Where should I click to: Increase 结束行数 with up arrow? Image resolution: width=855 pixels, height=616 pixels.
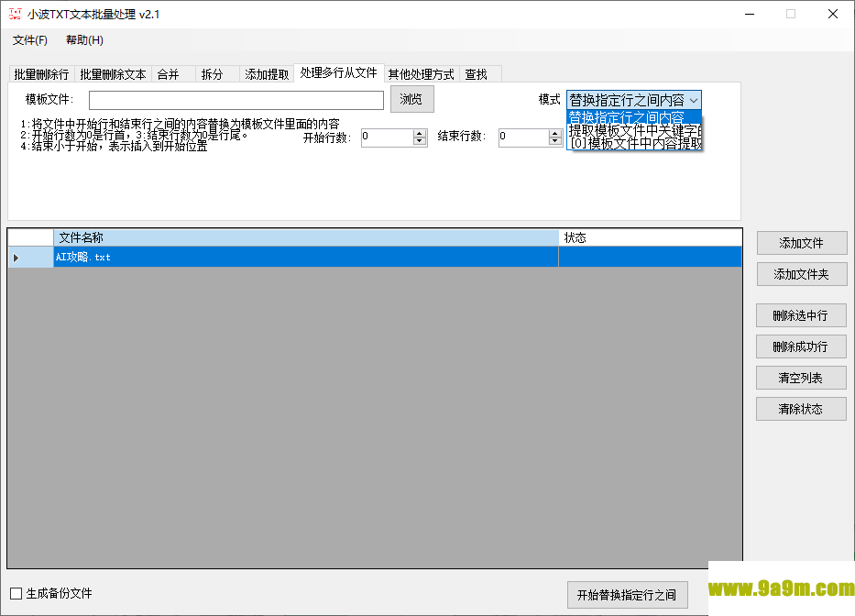click(555, 133)
